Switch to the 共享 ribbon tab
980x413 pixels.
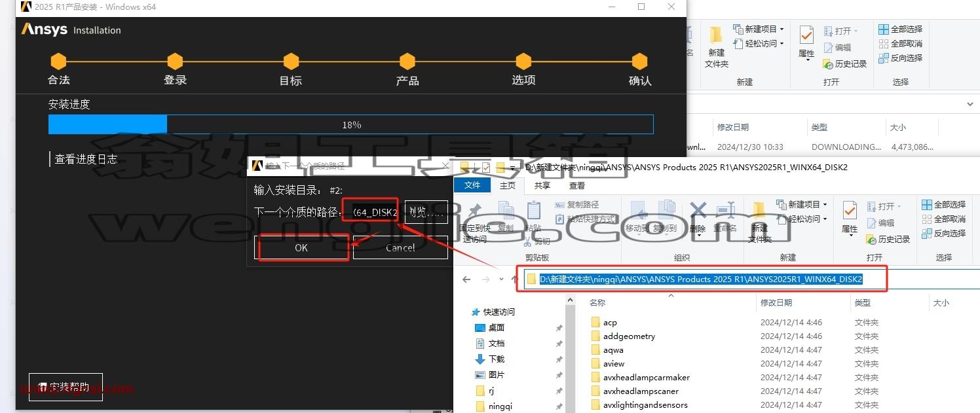coord(542,185)
